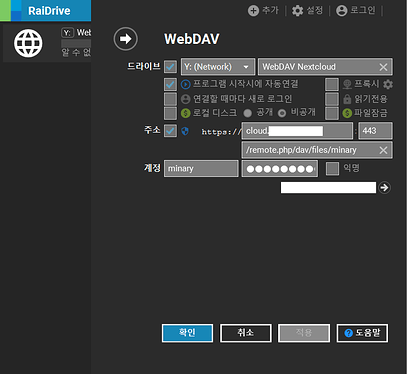Open 도움말 help button

[362, 333]
